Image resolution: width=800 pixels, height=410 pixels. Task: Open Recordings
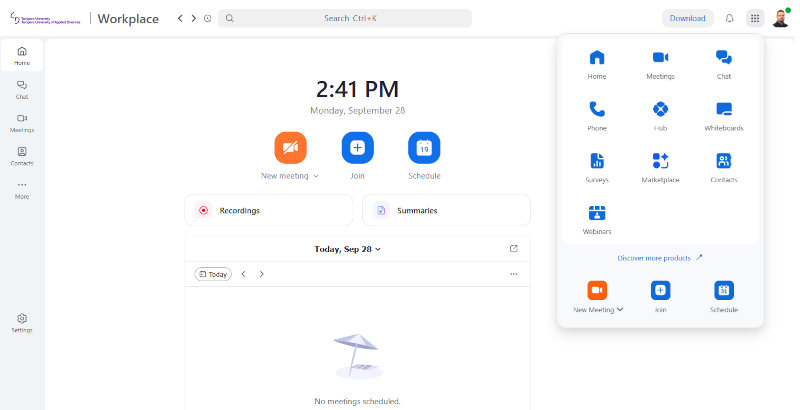(268, 210)
